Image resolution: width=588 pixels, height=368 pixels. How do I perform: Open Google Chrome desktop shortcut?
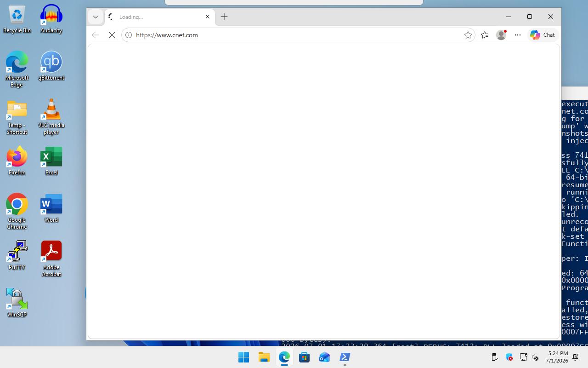click(17, 212)
